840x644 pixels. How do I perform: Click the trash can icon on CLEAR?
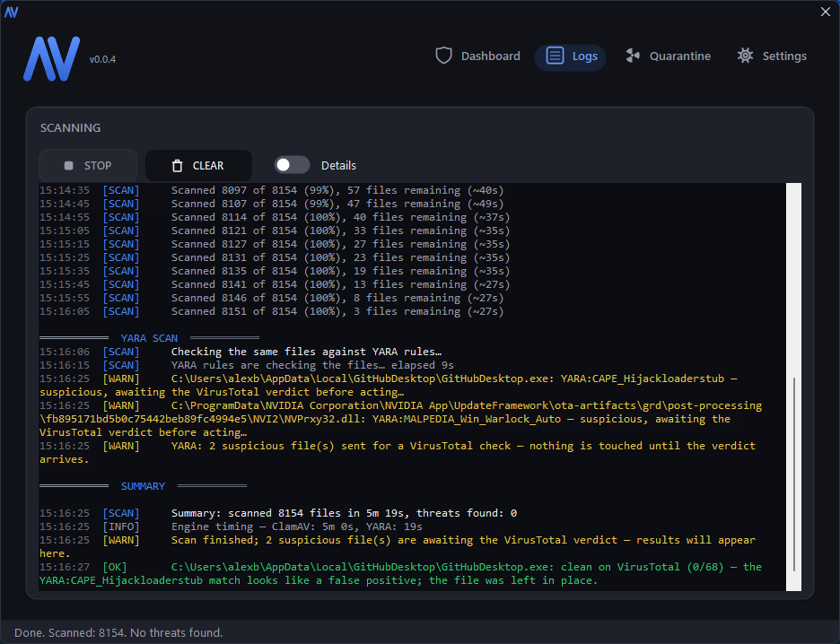177,166
